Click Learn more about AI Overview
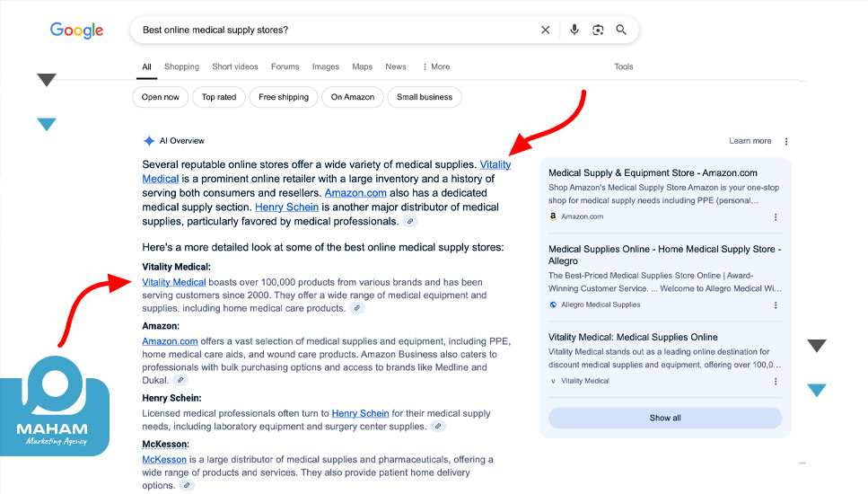 750,141
